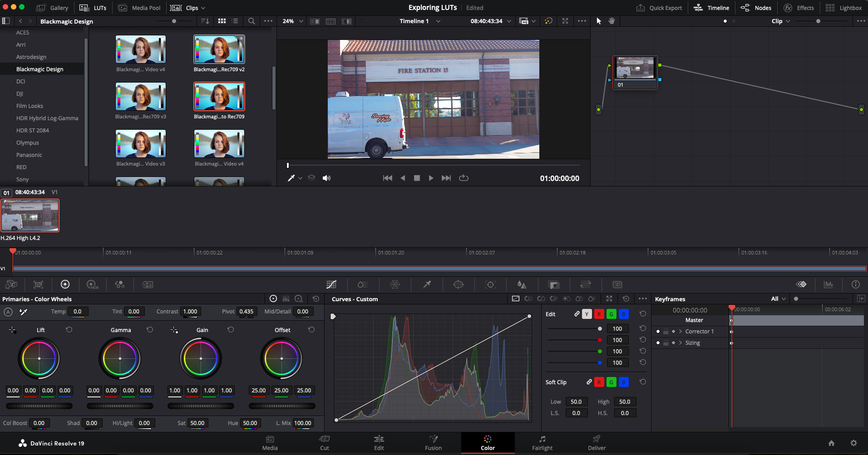Open the viewer zoom 24% dropdown
This screenshot has height=455, width=868.
coord(293,21)
